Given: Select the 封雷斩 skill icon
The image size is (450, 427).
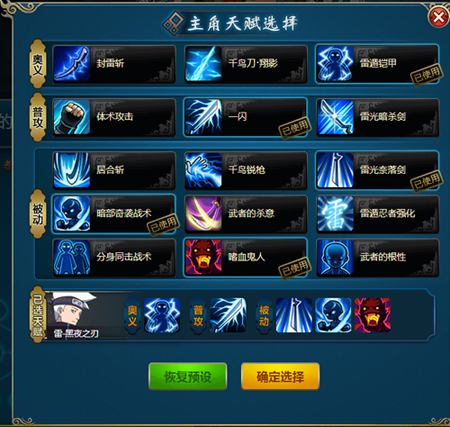Looking at the screenshot, I should [x=72, y=64].
